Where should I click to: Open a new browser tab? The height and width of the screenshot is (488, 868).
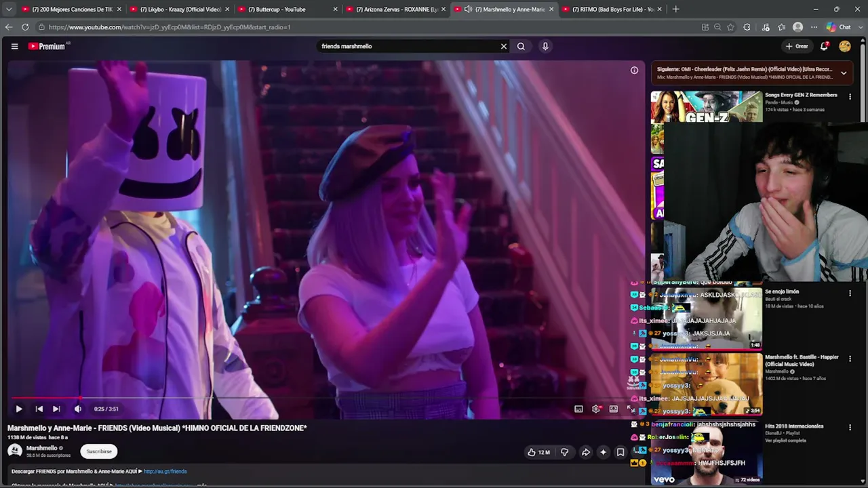click(x=675, y=9)
